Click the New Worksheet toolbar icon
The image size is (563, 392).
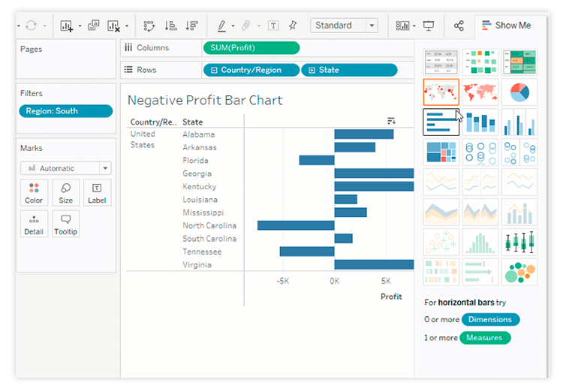66,26
